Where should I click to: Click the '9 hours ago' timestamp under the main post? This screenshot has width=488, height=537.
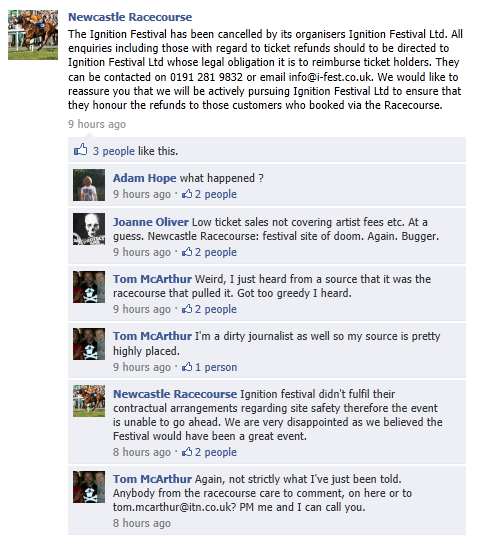click(97, 124)
